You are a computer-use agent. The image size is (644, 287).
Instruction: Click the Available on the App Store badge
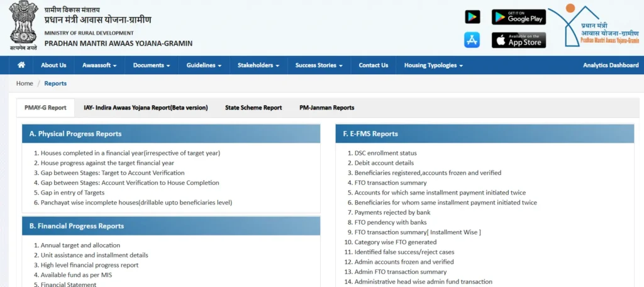[519, 40]
